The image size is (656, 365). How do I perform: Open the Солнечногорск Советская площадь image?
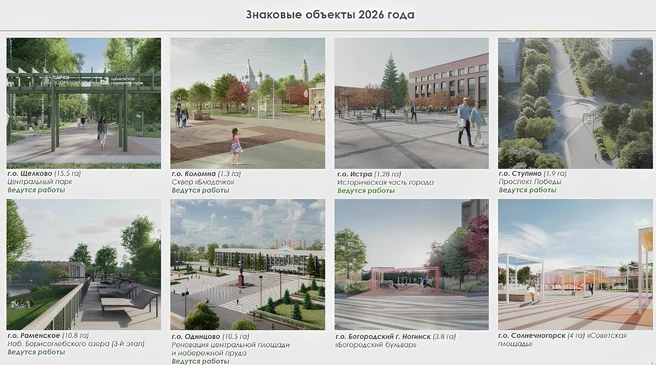575,265
